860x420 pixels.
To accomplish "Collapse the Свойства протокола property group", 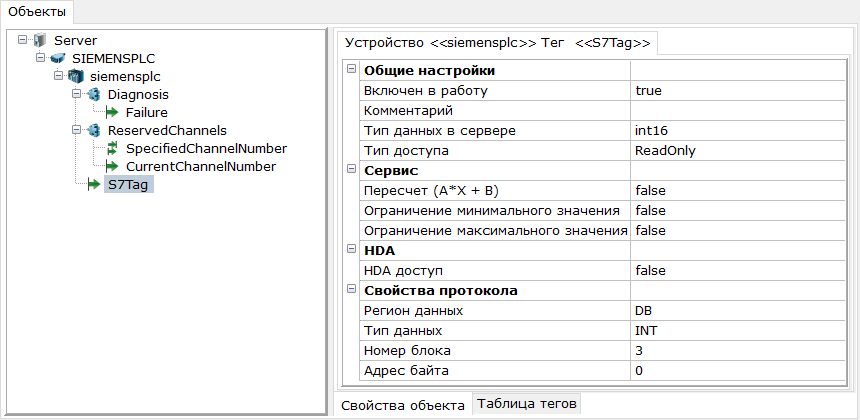I will point(352,290).
